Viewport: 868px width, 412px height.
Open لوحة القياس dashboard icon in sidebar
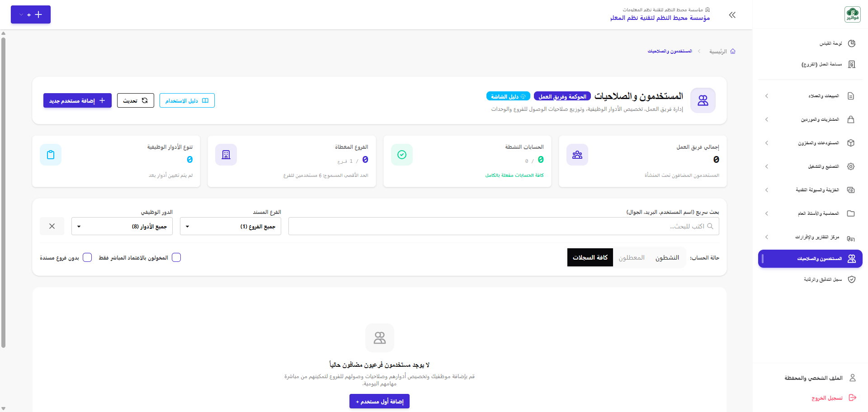coord(852,43)
